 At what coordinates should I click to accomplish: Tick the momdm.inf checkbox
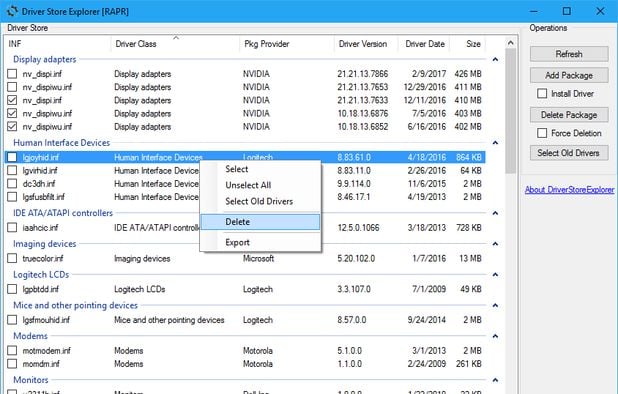(12, 363)
